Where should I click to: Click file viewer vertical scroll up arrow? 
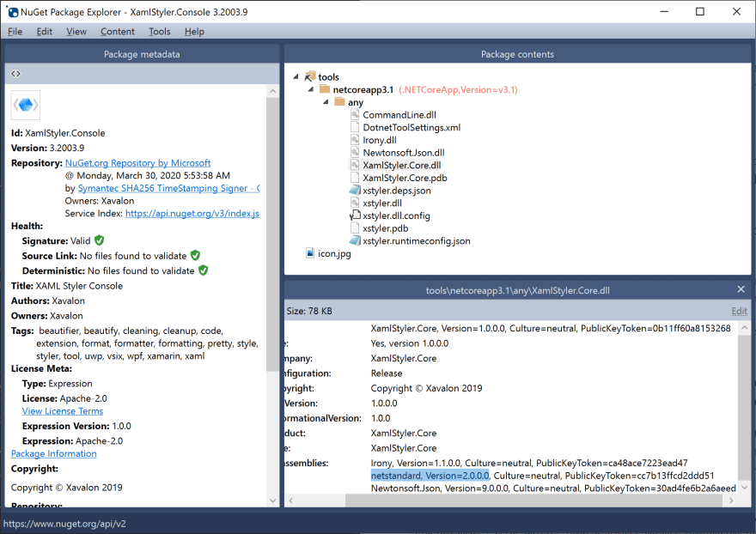744,328
